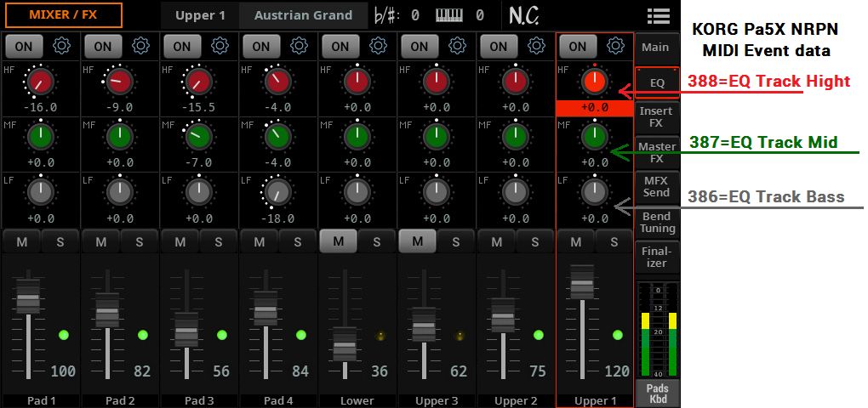Toggle the ON button for Pad 3 EQ
This screenshot has width=868, height=408.
pos(183,47)
